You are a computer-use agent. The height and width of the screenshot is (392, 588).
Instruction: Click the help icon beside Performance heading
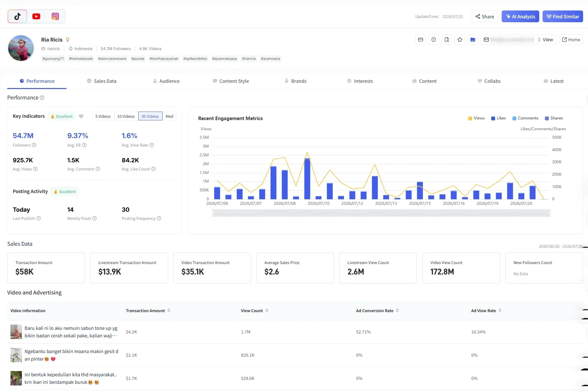42,98
